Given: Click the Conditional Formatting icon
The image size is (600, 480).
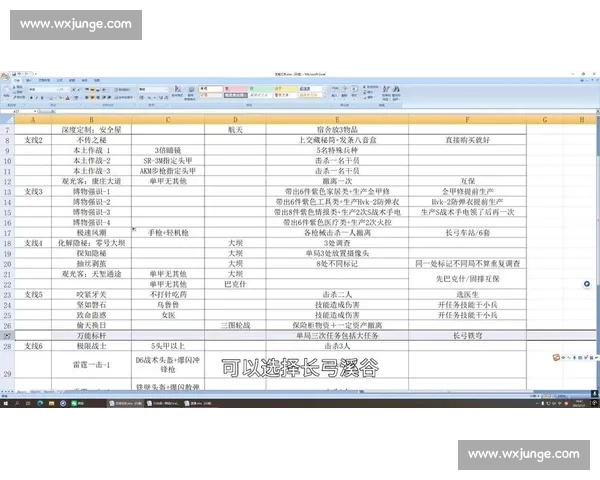Looking at the screenshot, I should coord(177,90).
